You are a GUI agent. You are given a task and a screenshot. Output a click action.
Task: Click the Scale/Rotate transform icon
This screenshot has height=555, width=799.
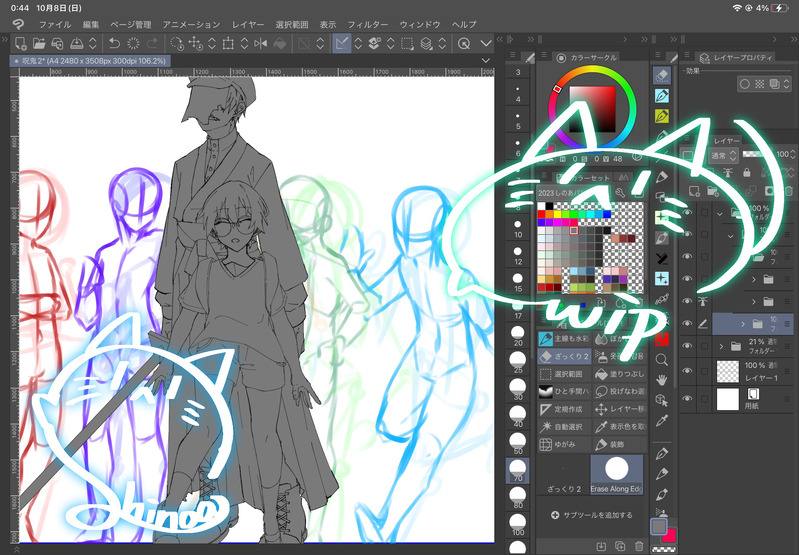(x=228, y=44)
